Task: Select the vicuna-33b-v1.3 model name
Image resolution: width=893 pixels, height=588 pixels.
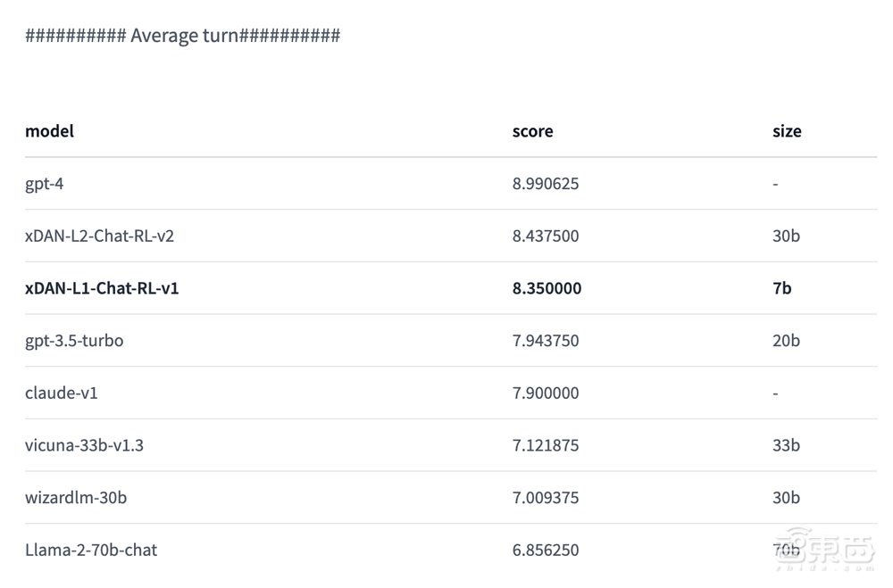Action: point(84,445)
